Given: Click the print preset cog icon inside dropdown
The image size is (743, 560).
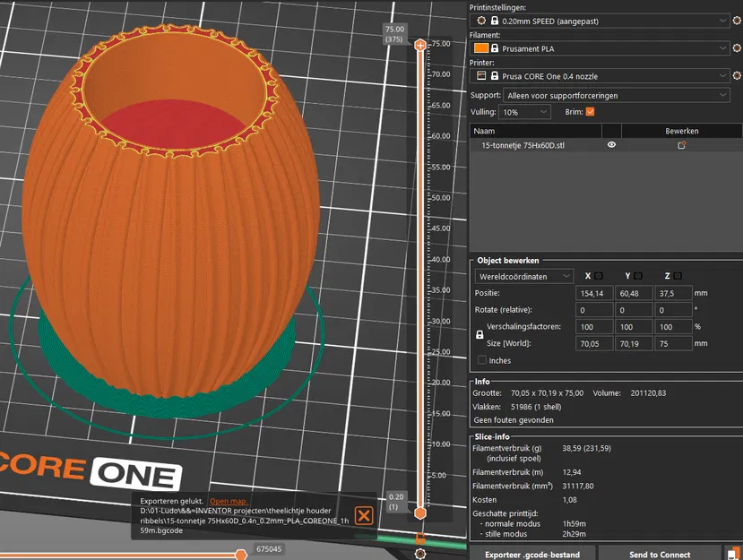Looking at the screenshot, I should (x=481, y=21).
